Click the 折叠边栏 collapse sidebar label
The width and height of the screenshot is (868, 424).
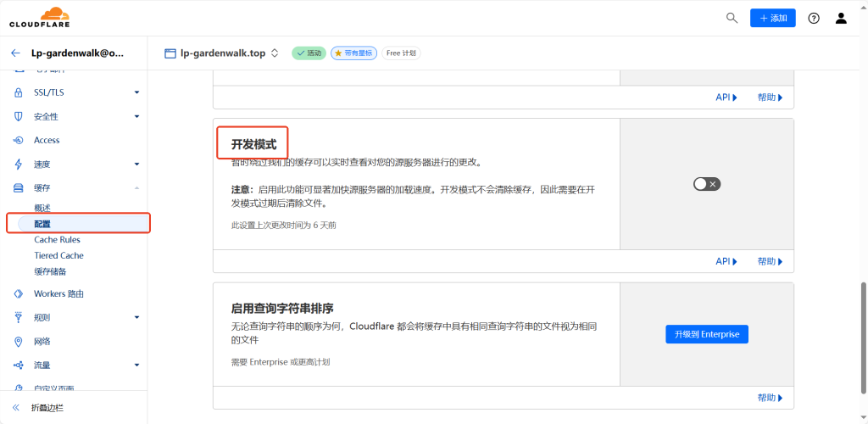[47, 408]
